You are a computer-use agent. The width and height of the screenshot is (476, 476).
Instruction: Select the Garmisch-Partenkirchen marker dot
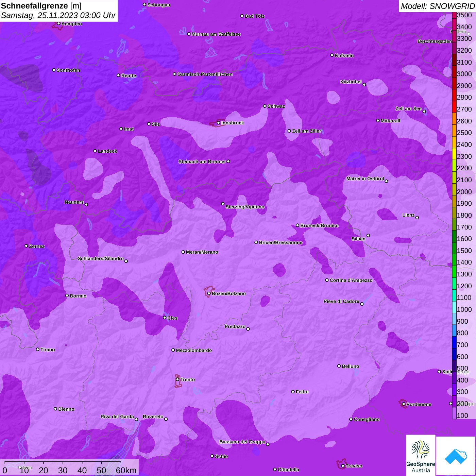pos(175,74)
